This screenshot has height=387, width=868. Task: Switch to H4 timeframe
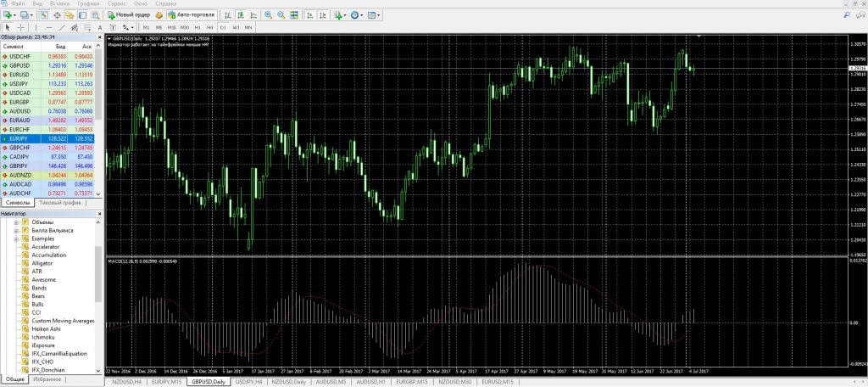click(210, 27)
